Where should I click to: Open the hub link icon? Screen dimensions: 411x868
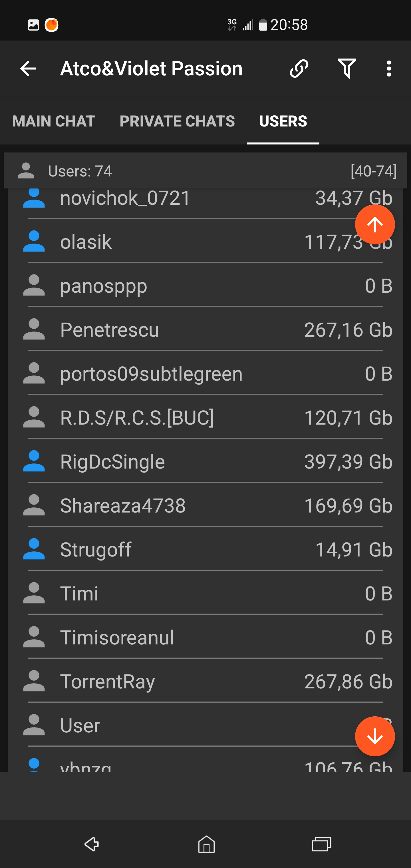click(299, 69)
